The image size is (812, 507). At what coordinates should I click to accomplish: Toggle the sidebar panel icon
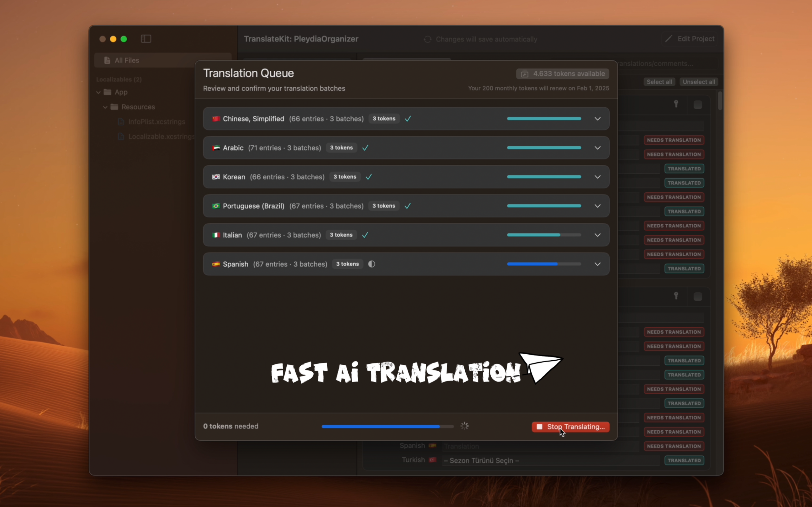[146, 39]
